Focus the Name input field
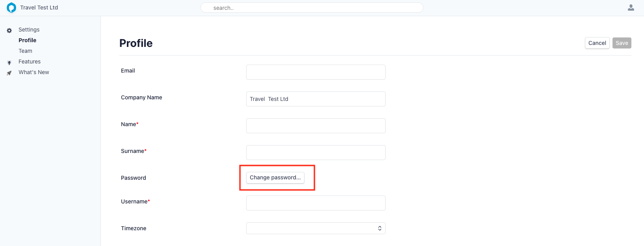The height and width of the screenshot is (246, 644). point(316,126)
